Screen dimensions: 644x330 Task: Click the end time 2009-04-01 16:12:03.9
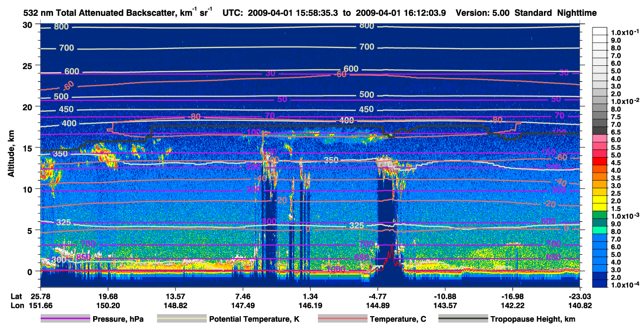pyautogui.click(x=400, y=13)
